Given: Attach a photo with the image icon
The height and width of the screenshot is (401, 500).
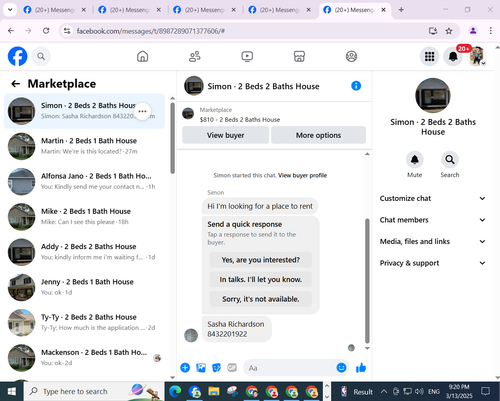Looking at the screenshot, I should (201, 368).
